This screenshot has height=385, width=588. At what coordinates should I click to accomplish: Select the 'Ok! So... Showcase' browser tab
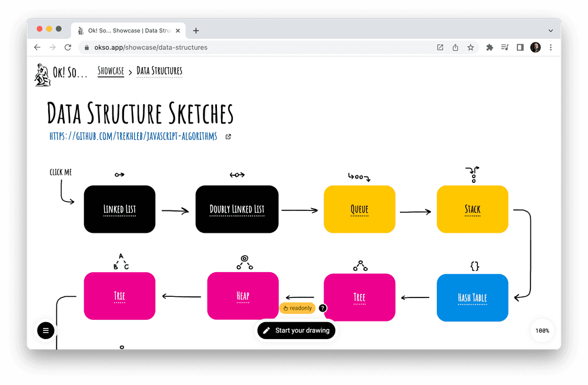tap(126, 30)
